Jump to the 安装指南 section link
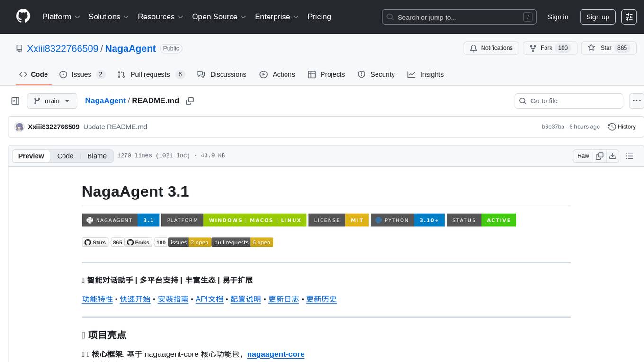This screenshot has height=362, width=644. 173,299
